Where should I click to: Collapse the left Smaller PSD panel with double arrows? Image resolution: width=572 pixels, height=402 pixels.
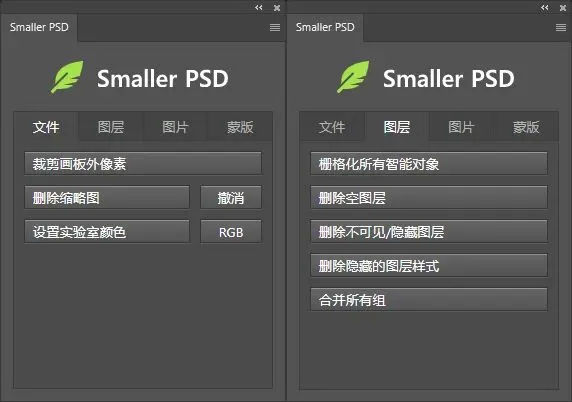tap(259, 8)
